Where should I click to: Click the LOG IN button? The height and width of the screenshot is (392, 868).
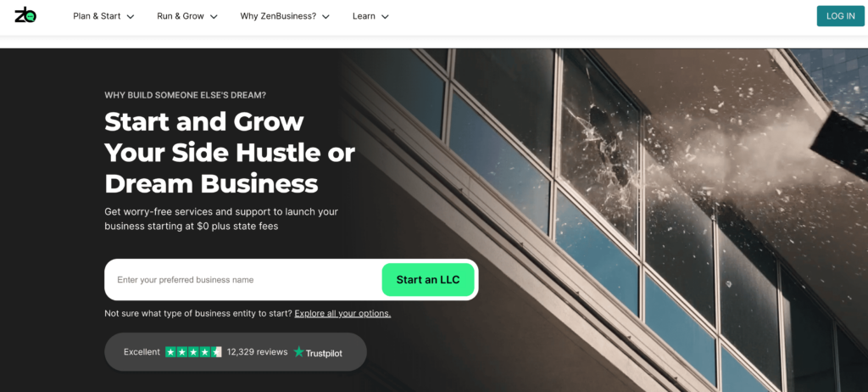coord(840,16)
